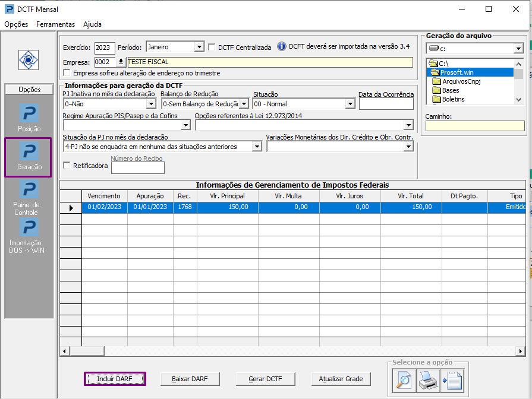The width and height of the screenshot is (532, 399).
Task: Click the Exercício year field
Action: point(105,47)
